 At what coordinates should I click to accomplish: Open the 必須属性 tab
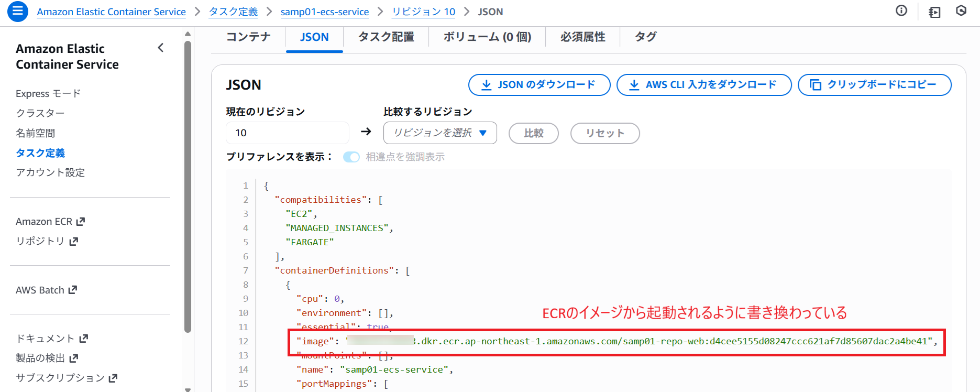[582, 37]
